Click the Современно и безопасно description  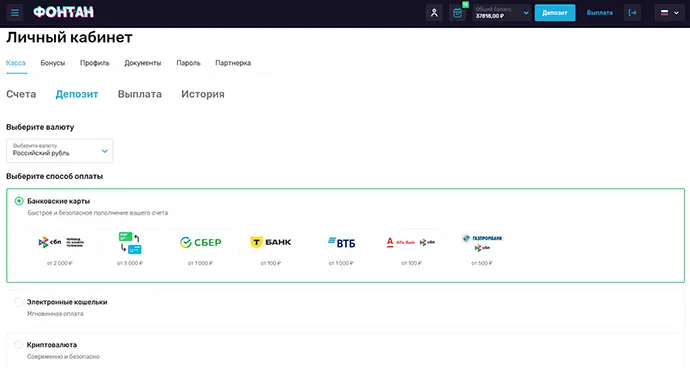coord(63,356)
